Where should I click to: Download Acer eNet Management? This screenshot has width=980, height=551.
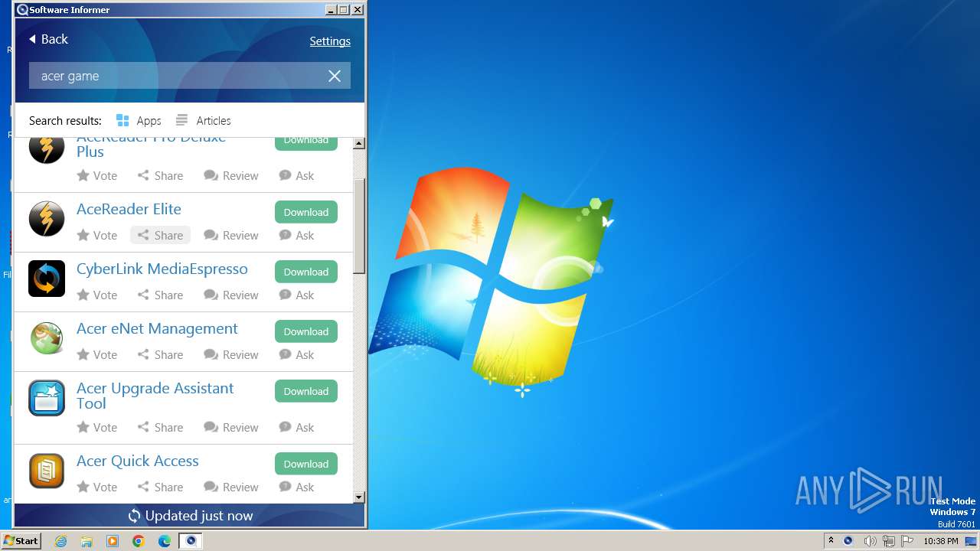click(306, 331)
